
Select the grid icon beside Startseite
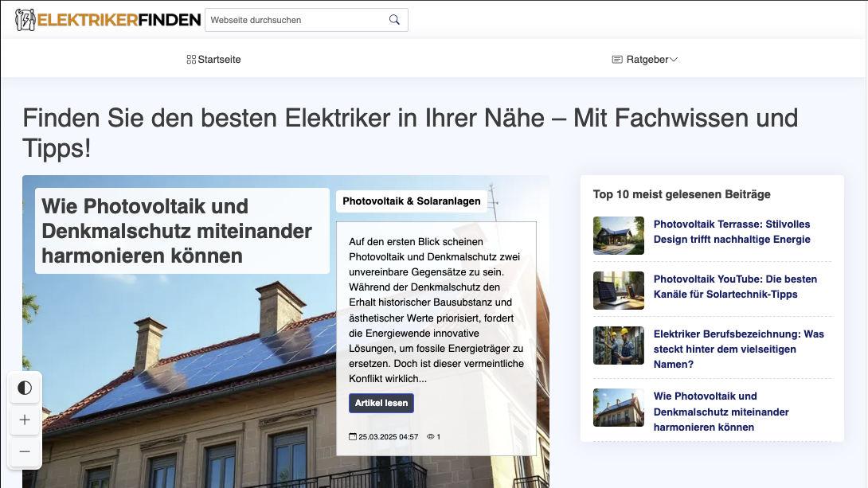coord(190,59)
